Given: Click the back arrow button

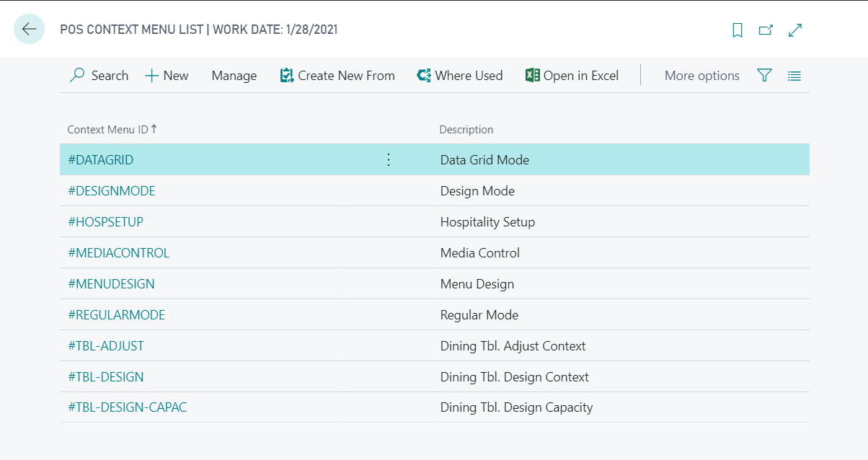Looking at the screenshot, I should click(x=29, y=30).
